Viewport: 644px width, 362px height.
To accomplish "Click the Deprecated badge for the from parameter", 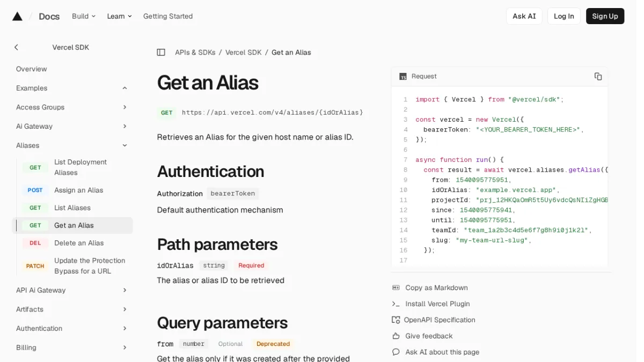I will (x=273, y=344).
